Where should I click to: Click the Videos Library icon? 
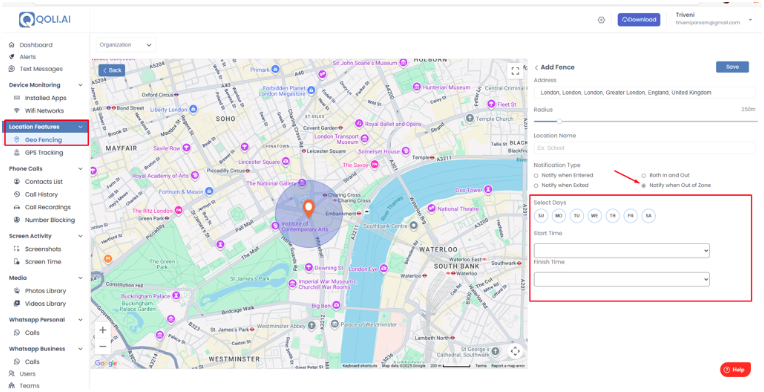(x=17, y=303)
